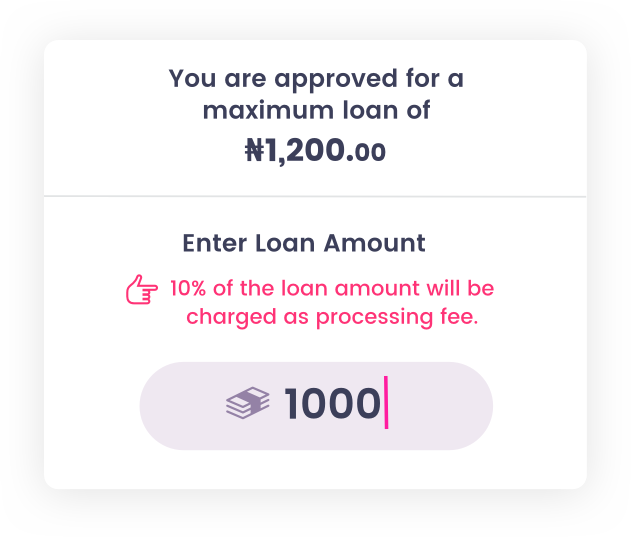Click the empty left side of input pill

[181, 406]
